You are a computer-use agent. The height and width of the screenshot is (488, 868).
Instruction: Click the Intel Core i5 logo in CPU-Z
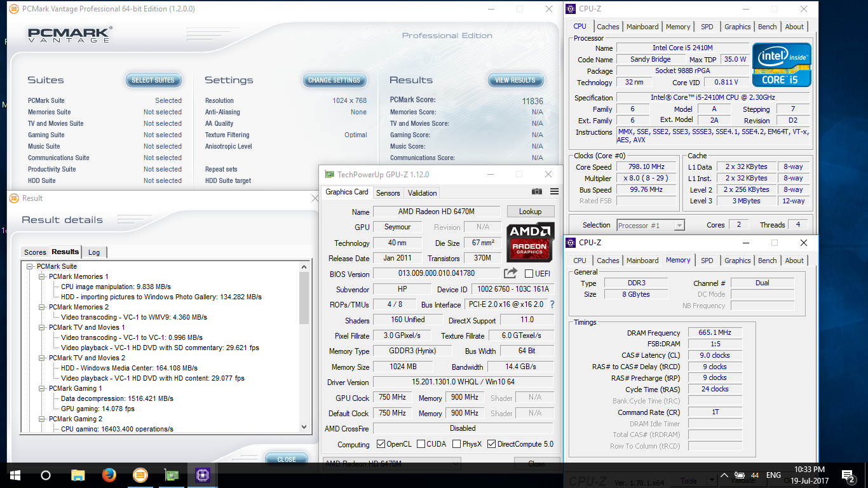click(782, 65)
